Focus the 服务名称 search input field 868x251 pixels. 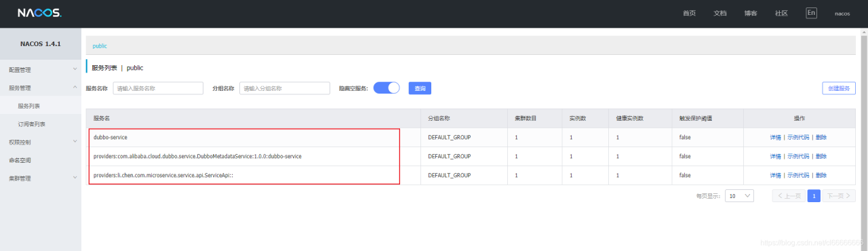tap(158, 88)
